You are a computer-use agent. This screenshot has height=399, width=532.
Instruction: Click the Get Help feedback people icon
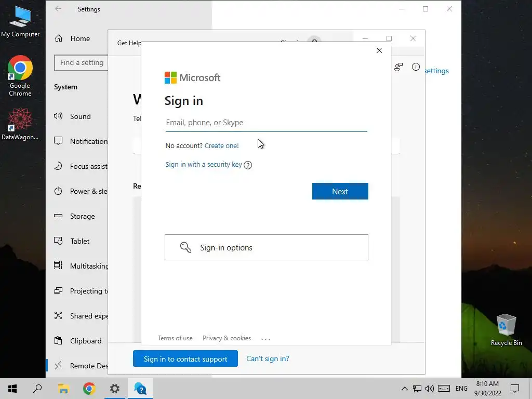398,67
